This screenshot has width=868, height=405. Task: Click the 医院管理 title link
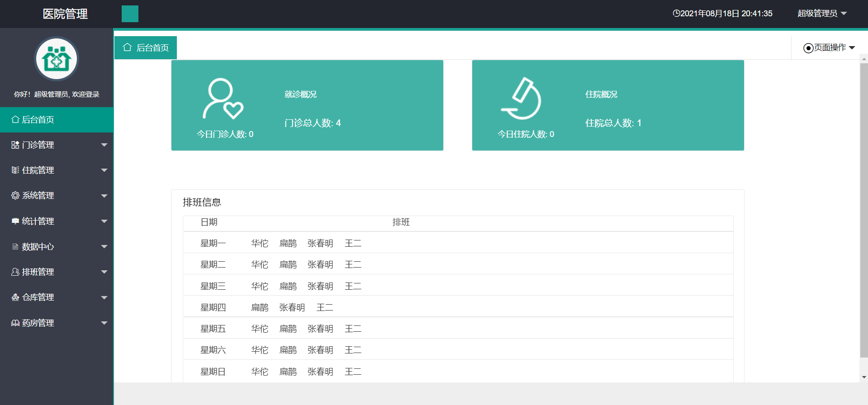(x=65, y=14)
